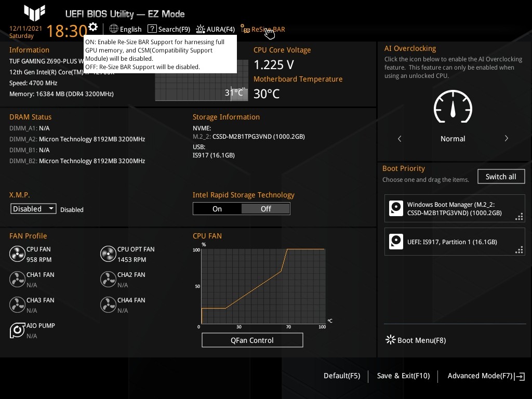532x399 pixels.
Task: Select the UEFI: IS917 Partition 1 boot entry
Action: click(x=455, y=242)
